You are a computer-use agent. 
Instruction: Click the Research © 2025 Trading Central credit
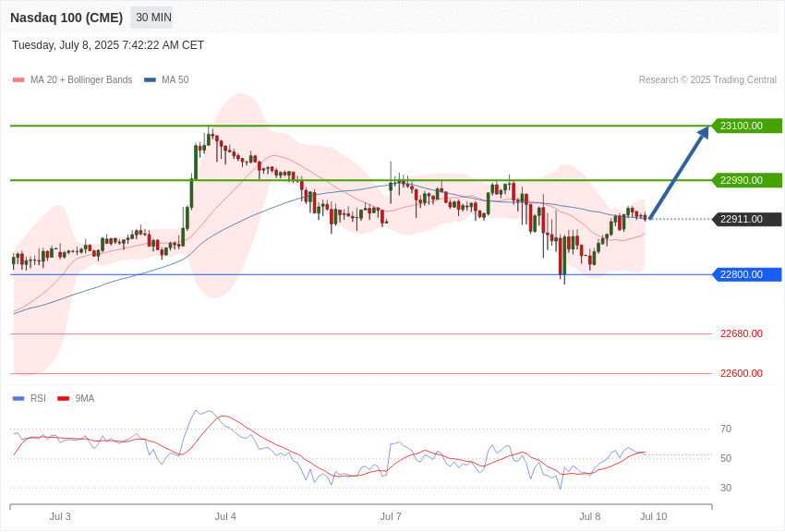707,80
